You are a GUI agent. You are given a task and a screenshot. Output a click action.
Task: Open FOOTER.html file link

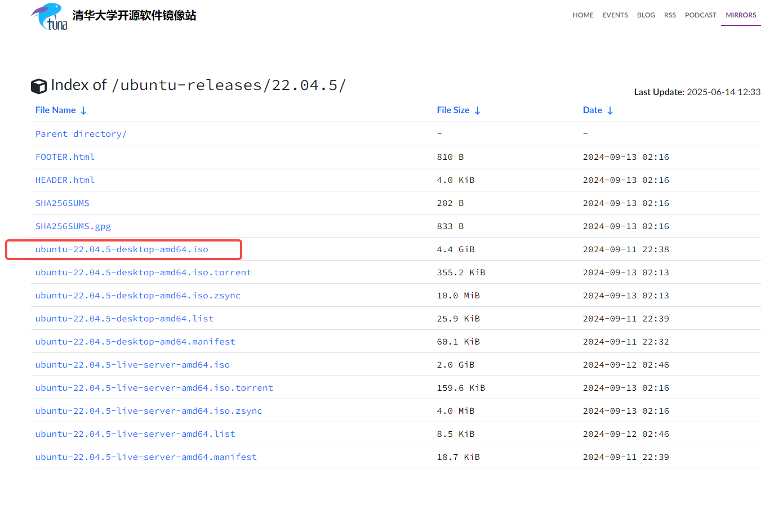click(x=65, y=157)
